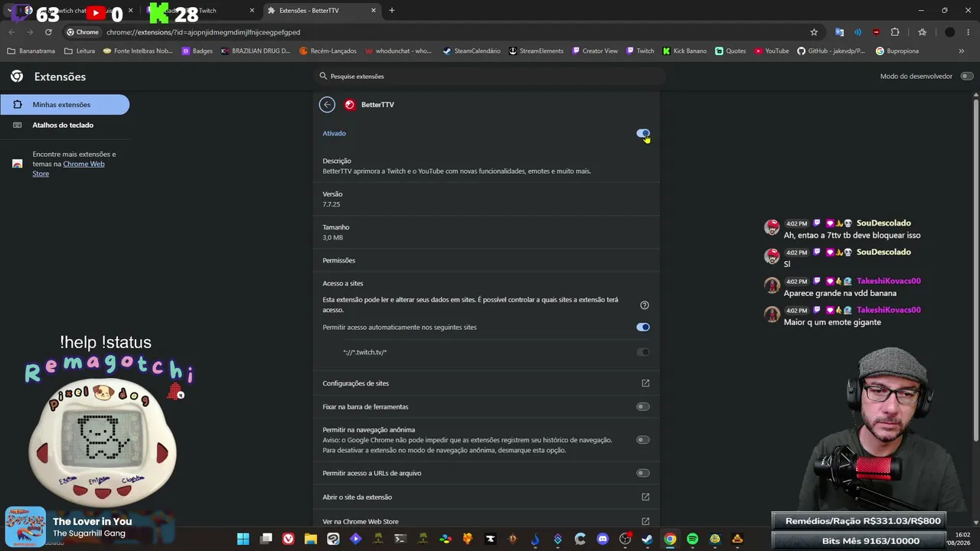Open Spotify from the taskbar
Viewport: 980px width, 551px height.
[692, 539]
